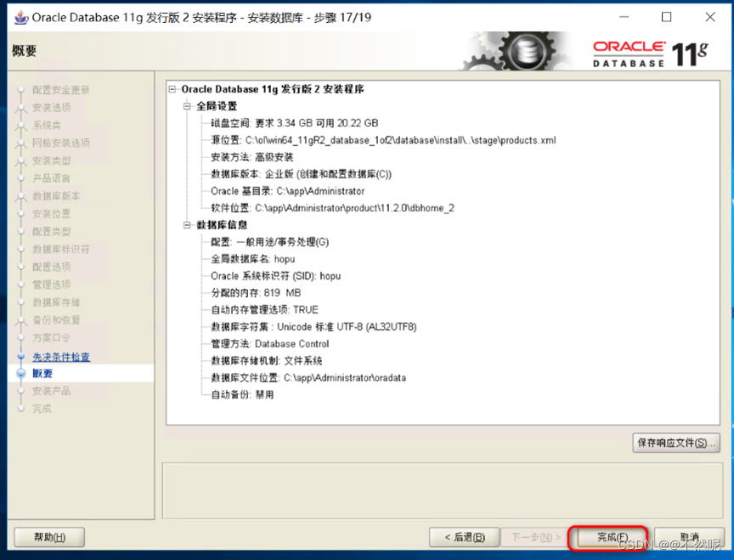Click the Oracle 11g Database logo
734x560 pixels.
651,54
